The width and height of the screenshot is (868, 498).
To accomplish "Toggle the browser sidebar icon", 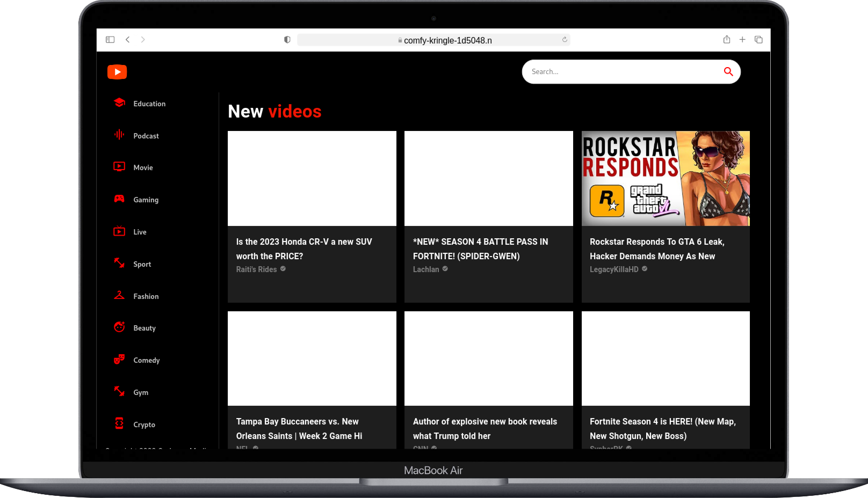I will click(110, 40).
